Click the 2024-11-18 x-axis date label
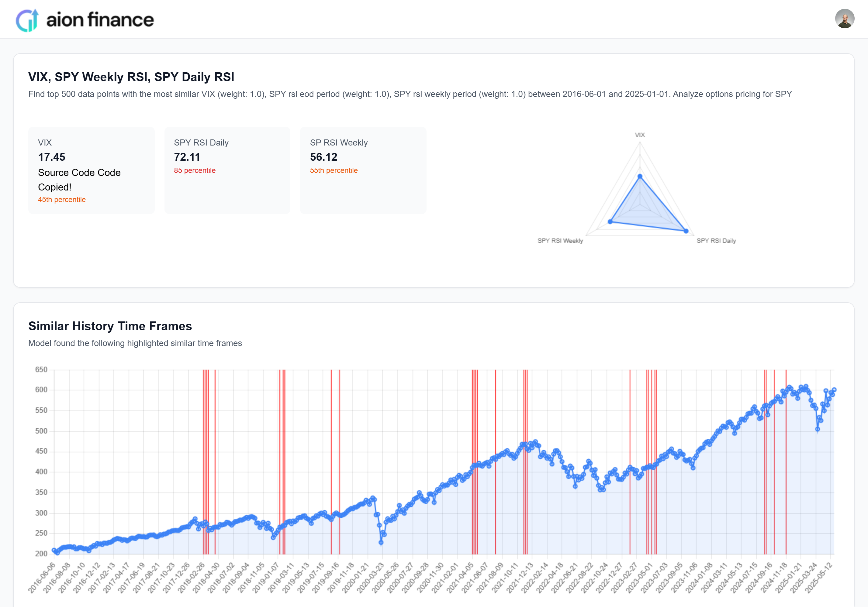 [774, 578]
